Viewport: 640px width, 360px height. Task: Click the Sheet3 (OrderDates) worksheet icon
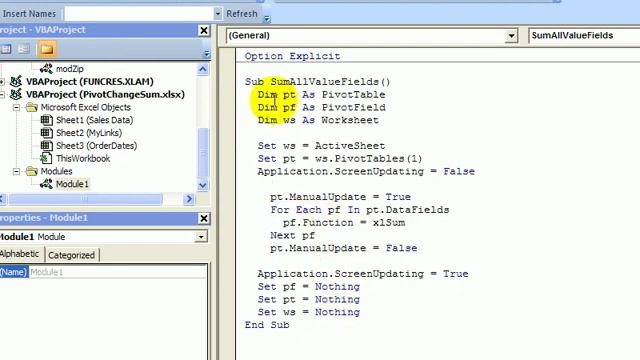pyautogui.click(x=46, y=145)
